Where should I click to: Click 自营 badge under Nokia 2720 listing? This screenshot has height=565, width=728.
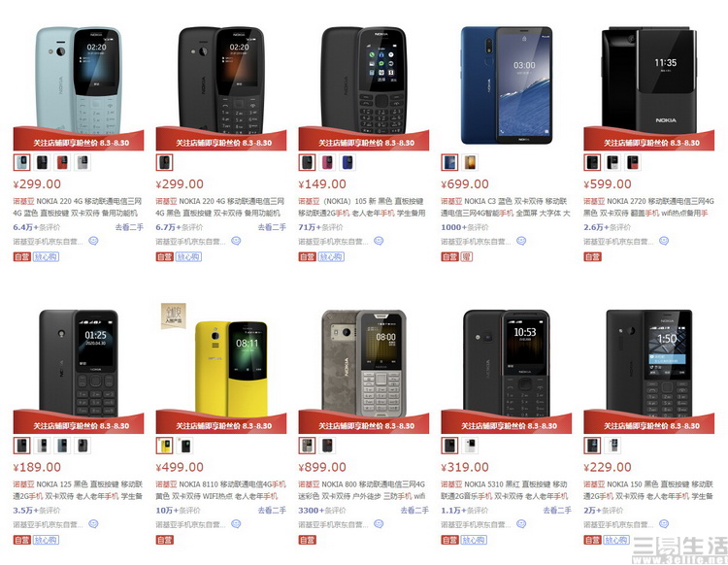pyautogui.click(x=592, y=256)
